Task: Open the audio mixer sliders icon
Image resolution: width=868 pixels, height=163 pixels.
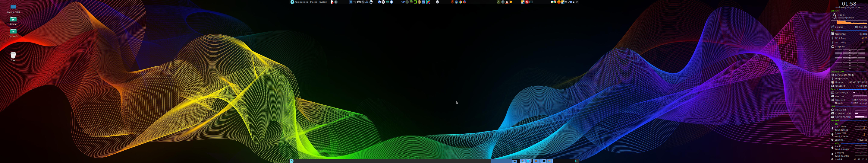Action: pos(499,2)
